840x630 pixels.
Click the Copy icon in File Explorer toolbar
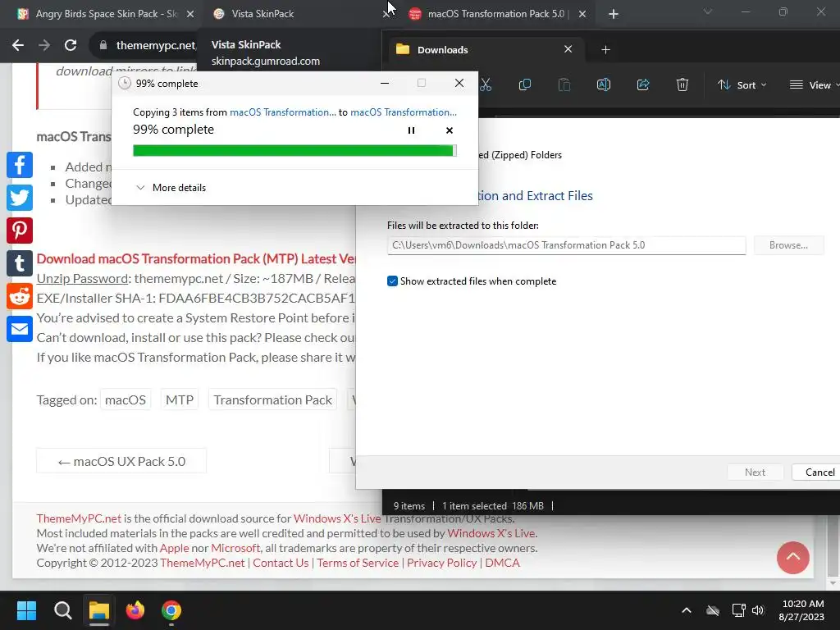[x=525, y=84]
